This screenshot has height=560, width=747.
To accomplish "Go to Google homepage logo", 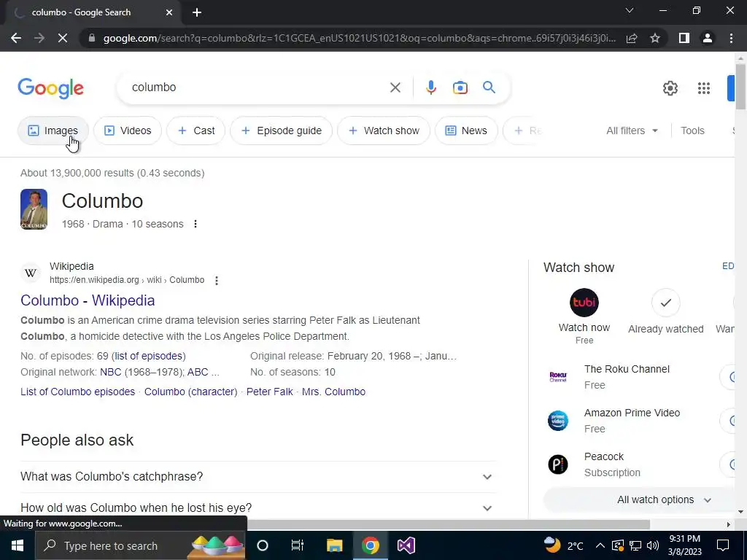I will click(50, 88).
